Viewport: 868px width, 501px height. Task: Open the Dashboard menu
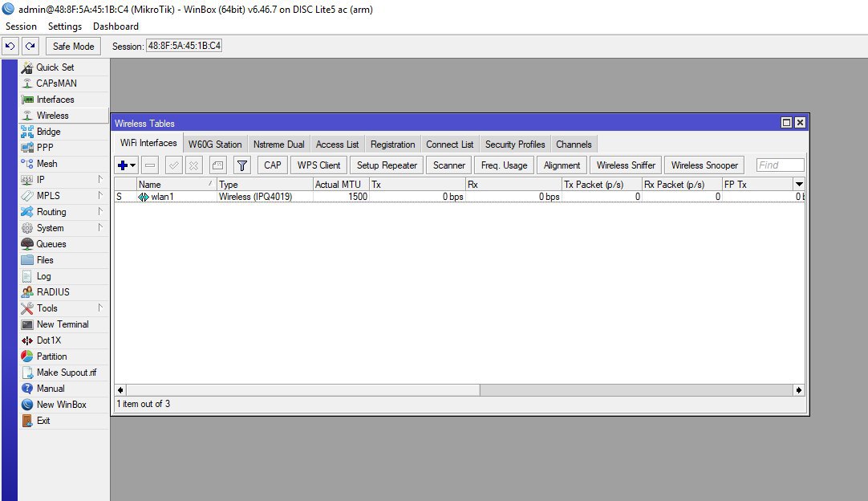pos(116,26)
